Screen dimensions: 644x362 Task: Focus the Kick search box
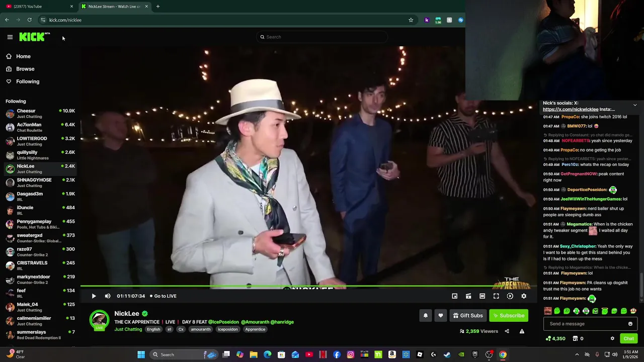(322, 37)
